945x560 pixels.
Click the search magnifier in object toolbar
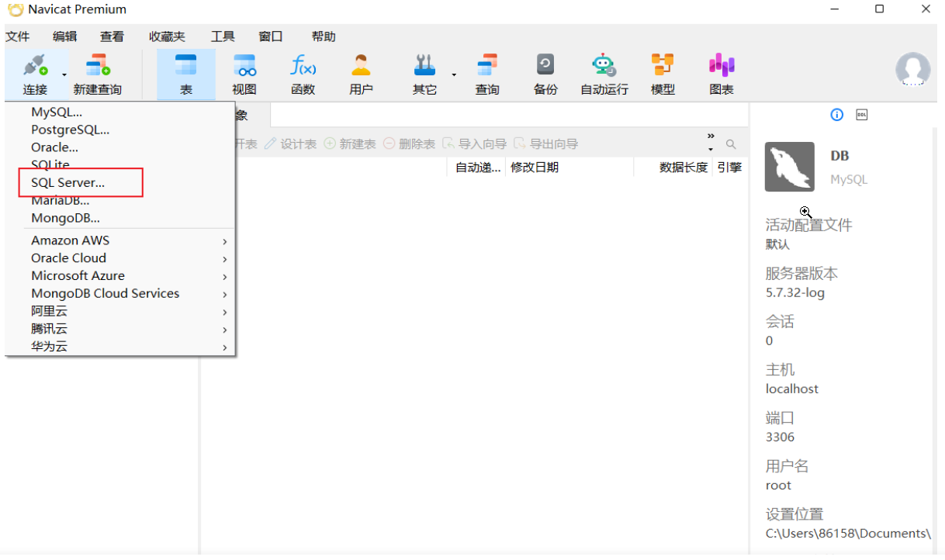click(731, 144)
